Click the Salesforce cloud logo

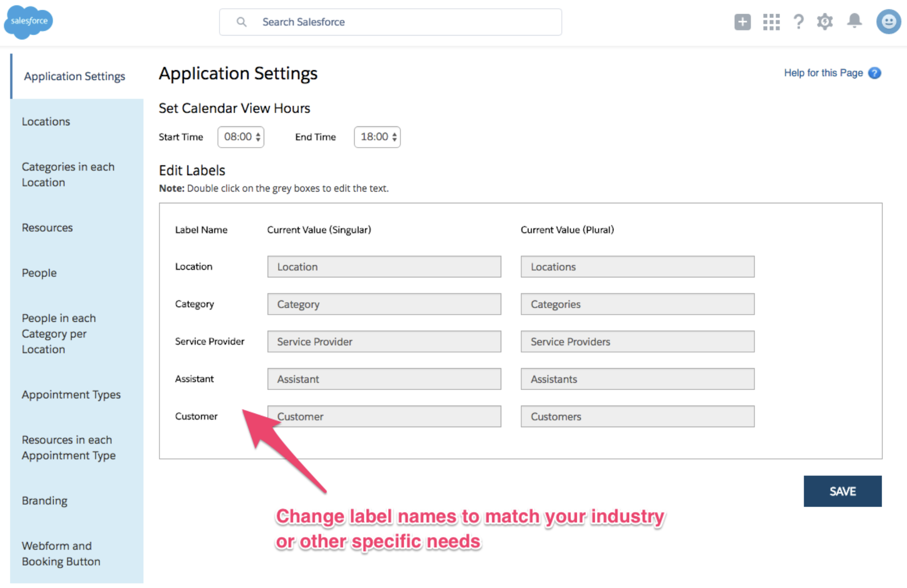pos(28,21)
